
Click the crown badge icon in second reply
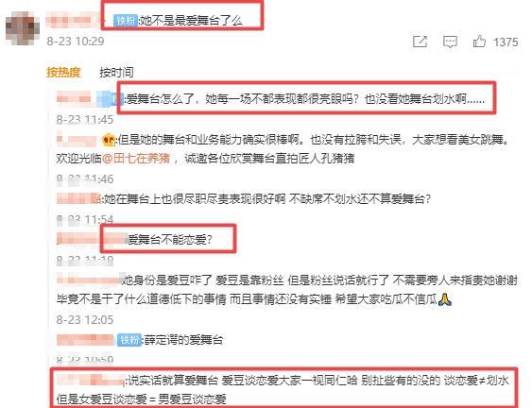click(x=109, y=140)
